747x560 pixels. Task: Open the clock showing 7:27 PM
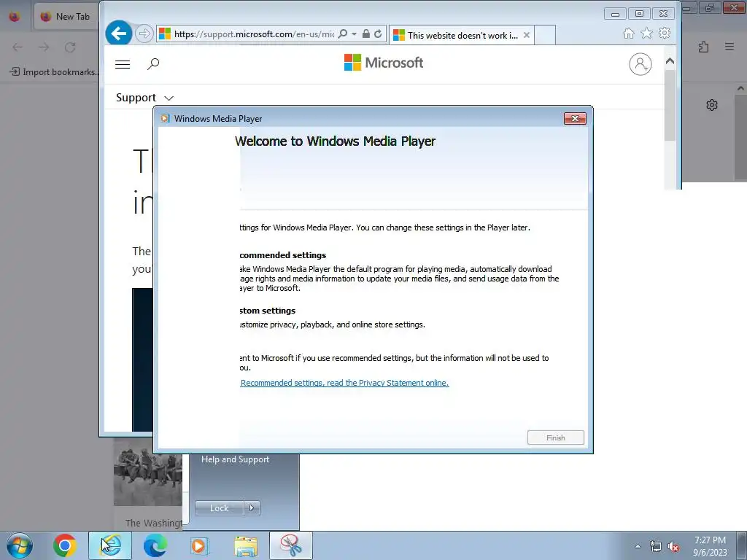[710, 545]
